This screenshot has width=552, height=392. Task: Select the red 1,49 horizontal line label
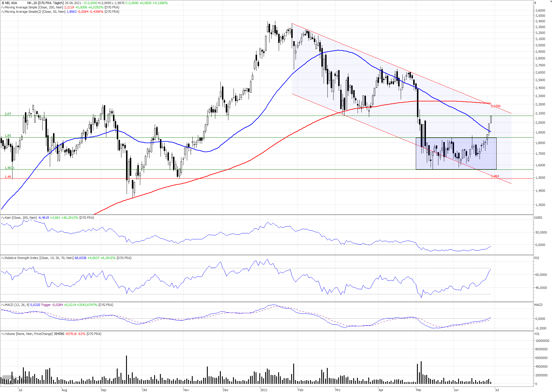coord(8,177)
